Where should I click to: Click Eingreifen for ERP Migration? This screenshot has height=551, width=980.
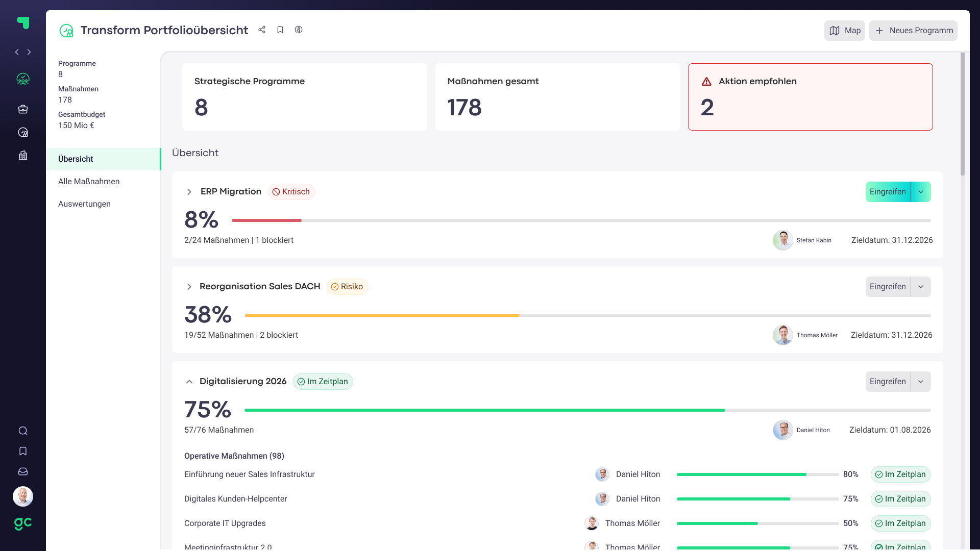(x=888, y=192)
